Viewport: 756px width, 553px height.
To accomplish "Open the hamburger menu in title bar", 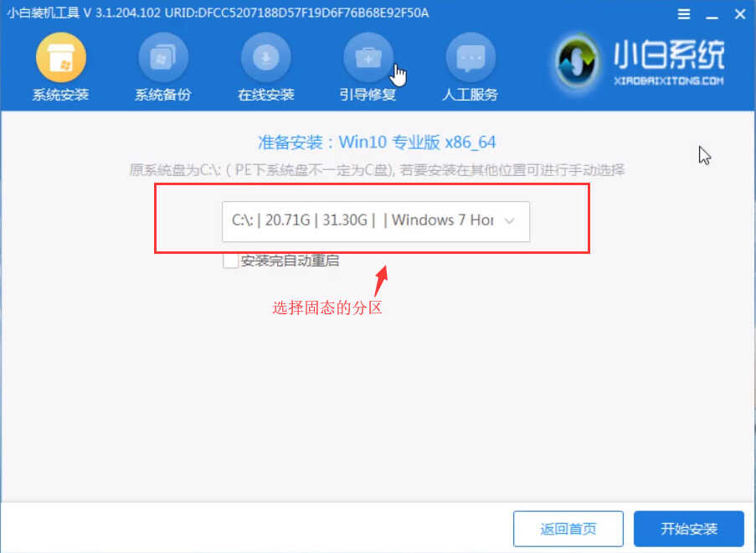I will 684,14.
